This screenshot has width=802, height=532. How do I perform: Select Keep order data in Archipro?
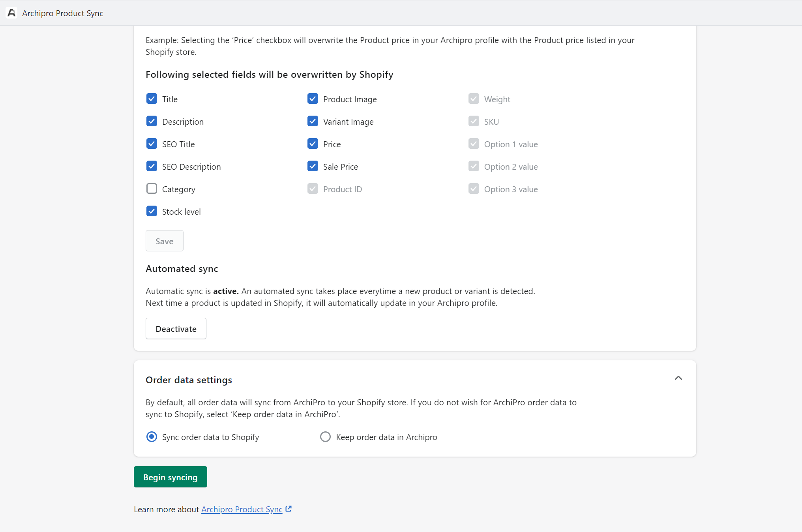[x=325, y=437]
